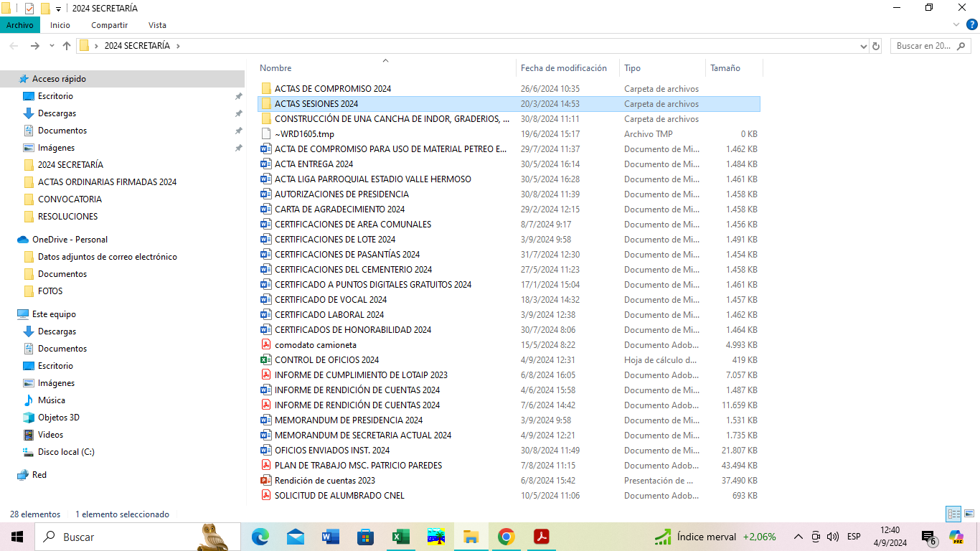Open the address bar history dropdown
Image resolution: width=980 pixels, height=551 pixels.
[x=863, y=46]
